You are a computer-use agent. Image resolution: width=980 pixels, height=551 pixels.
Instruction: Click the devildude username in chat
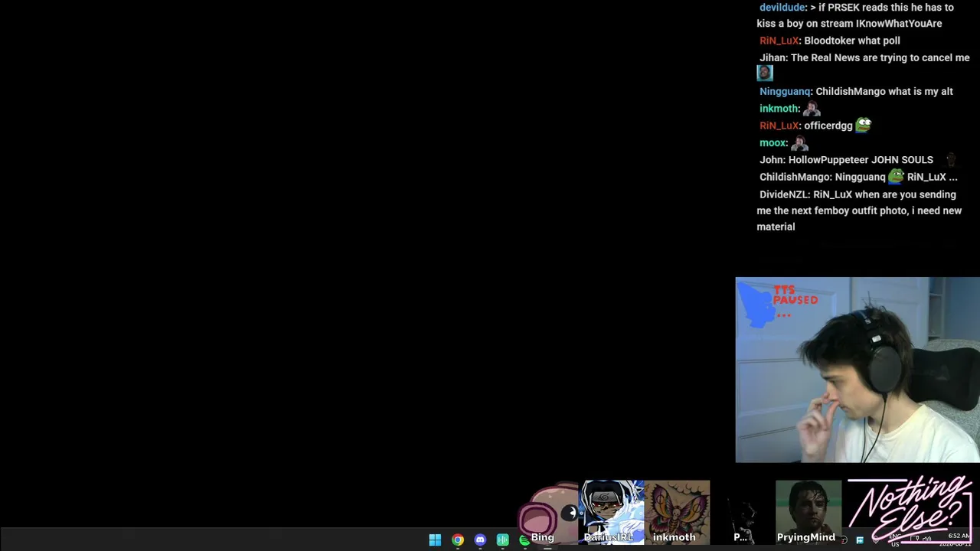[782, 8]
